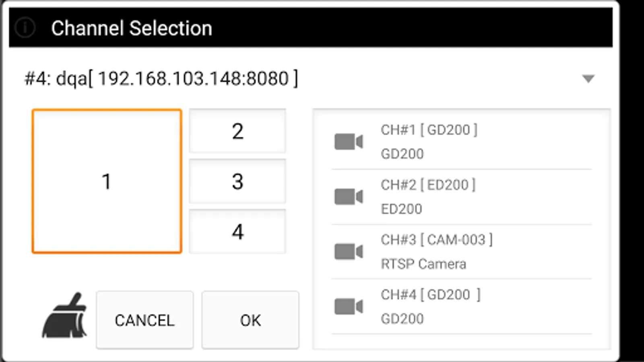The height and width of the screenshot is (362, 644).
Task: Select layout cell 2
Action: point(237,131)
